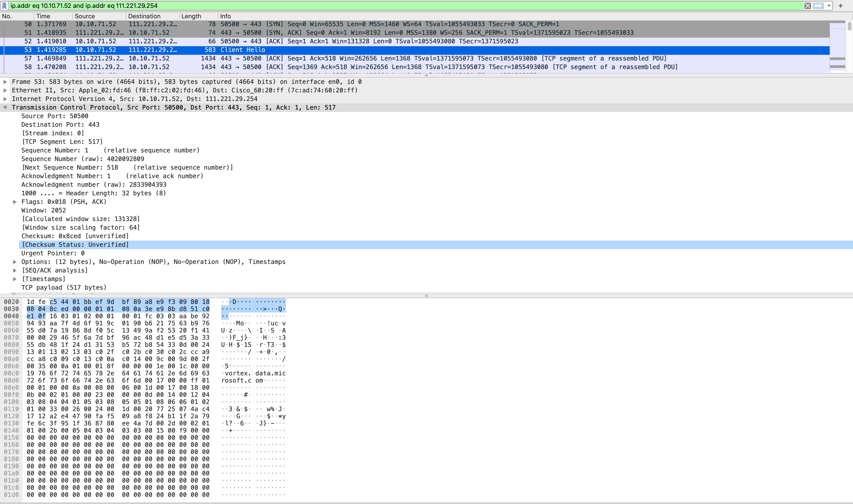
Task: Click hex bytes at offset 0020
Action: 118,302
